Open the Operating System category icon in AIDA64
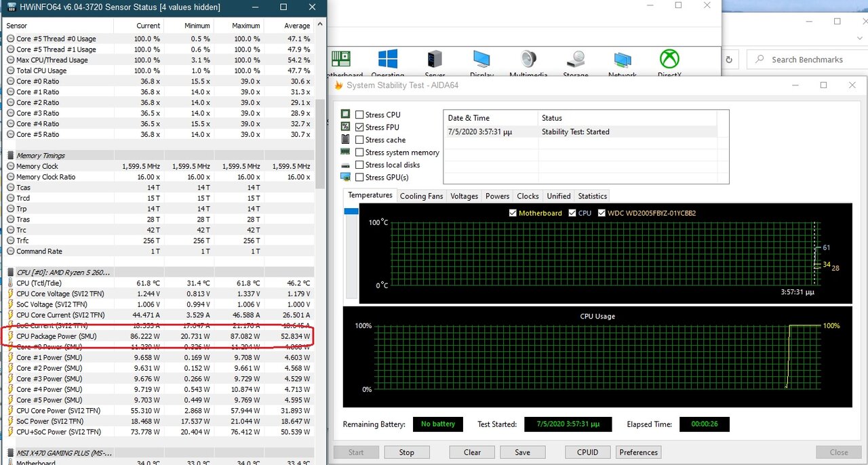Viewport: 868px width, 465px height. click(388, 59)
